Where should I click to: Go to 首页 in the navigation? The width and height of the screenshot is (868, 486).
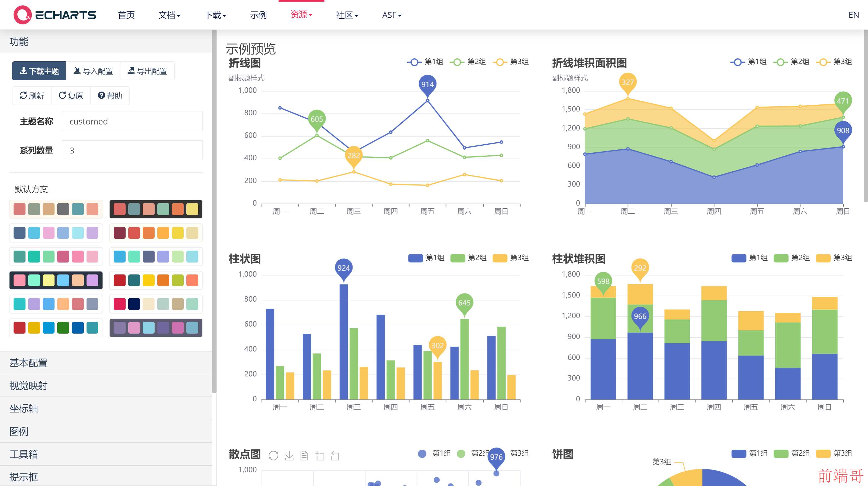126,15
